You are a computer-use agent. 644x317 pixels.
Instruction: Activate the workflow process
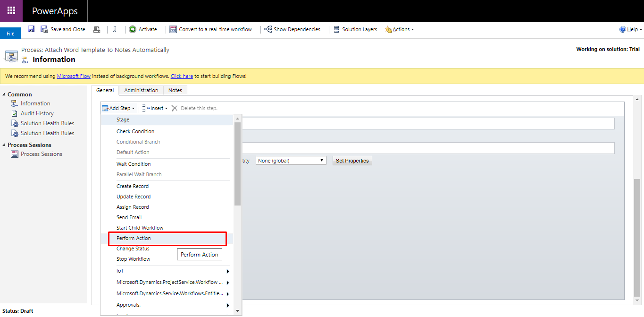[x=143, y=29]
